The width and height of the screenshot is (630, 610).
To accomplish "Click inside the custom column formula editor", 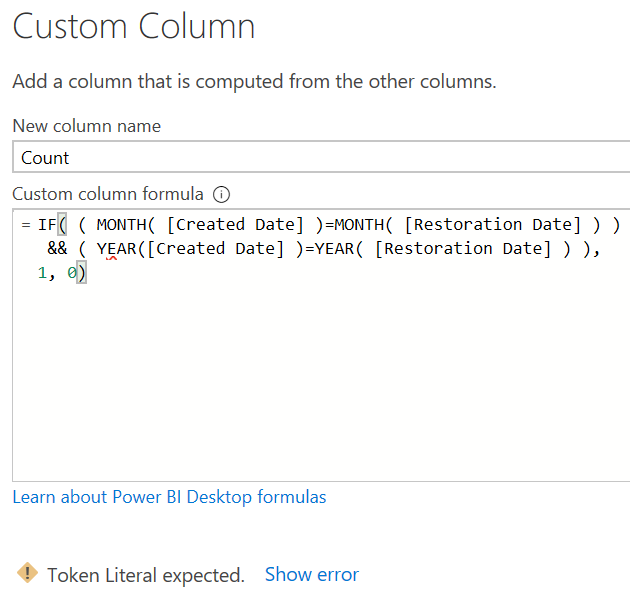I will click(x=321, y=345).
